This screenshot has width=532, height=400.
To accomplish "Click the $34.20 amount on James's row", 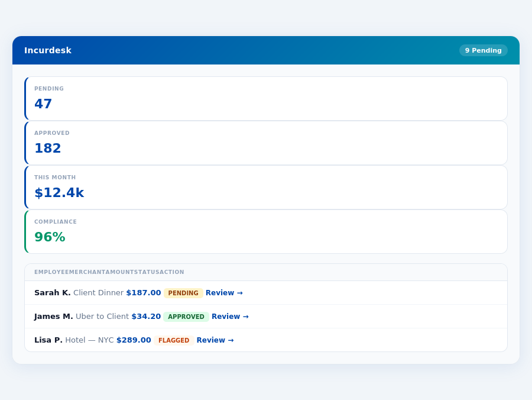I will point(146,316).
